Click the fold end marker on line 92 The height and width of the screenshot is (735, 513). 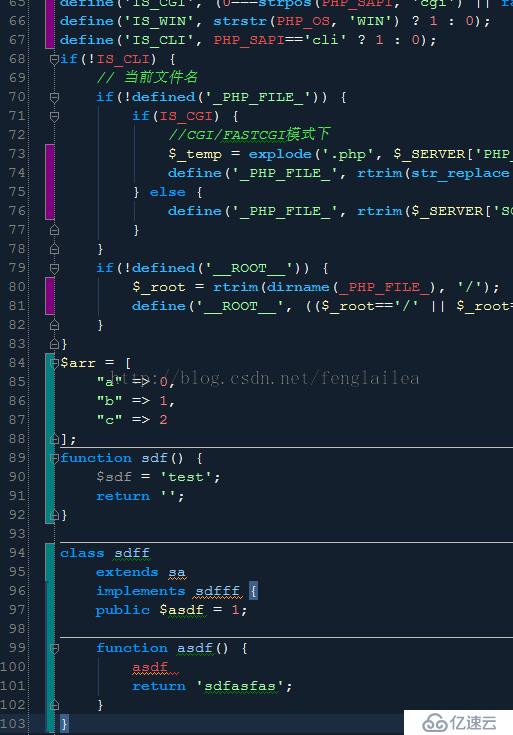[54, 515]
